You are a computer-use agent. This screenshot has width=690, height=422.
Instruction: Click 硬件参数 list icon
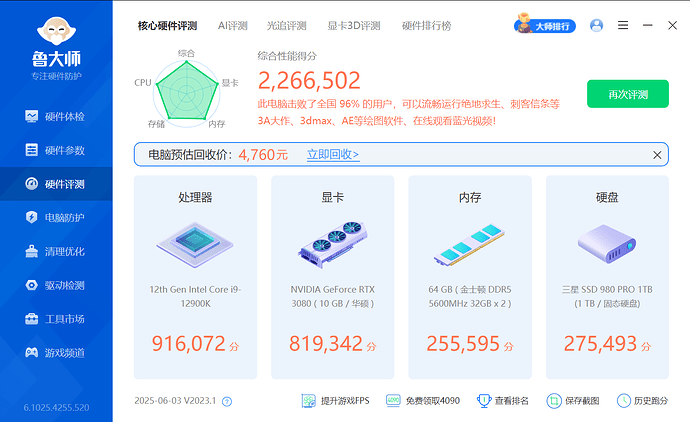pos(32,150)
